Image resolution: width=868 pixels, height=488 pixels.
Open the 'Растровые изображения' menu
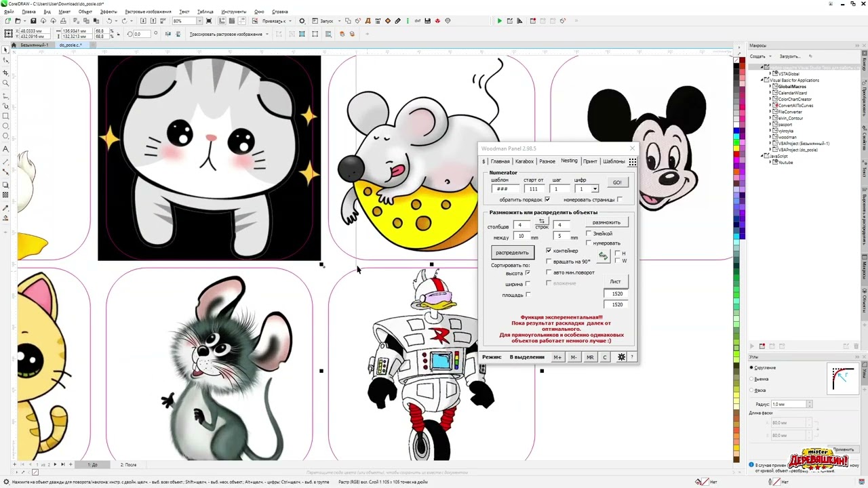coord(149,12)
